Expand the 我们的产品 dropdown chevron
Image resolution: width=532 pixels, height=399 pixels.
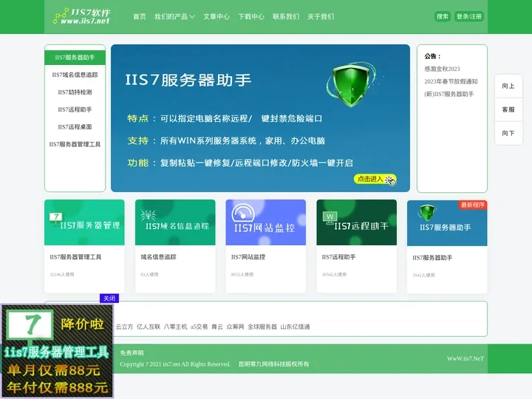[192, 16]
